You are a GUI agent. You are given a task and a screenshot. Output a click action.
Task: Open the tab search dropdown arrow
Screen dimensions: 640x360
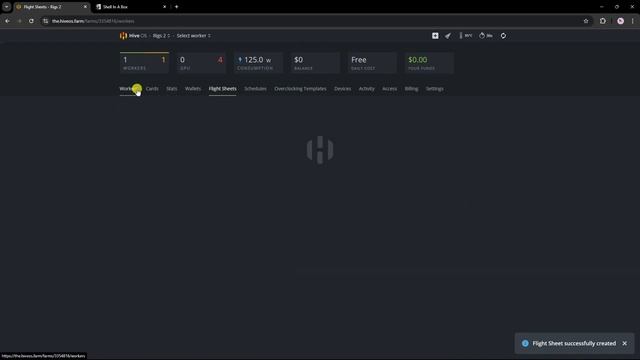click(7, 7)
